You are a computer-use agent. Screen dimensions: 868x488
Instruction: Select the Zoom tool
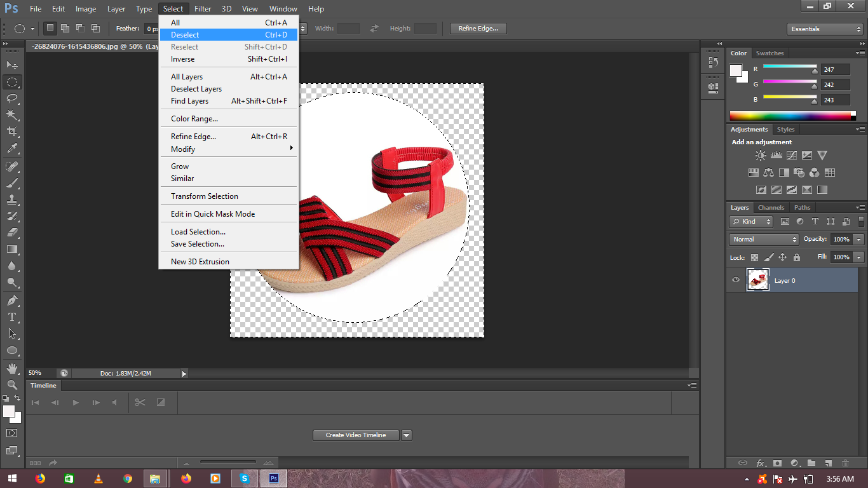click(x=12, y=384)
